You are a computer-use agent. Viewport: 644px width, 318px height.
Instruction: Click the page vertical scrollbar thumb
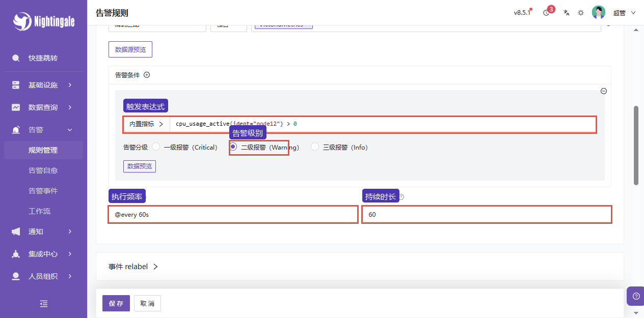coord(636,146)
